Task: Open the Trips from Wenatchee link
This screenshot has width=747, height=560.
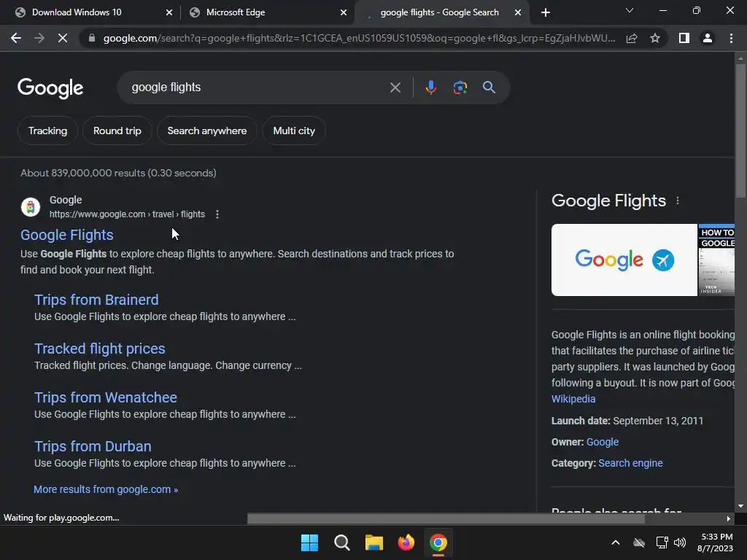Action: coord(105,397)
